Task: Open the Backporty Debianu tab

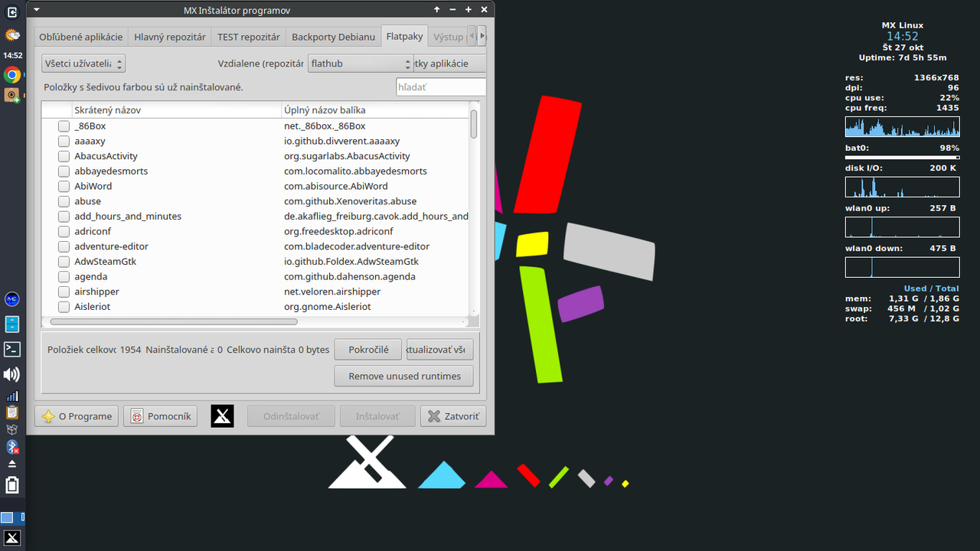Action: (334, 36)
